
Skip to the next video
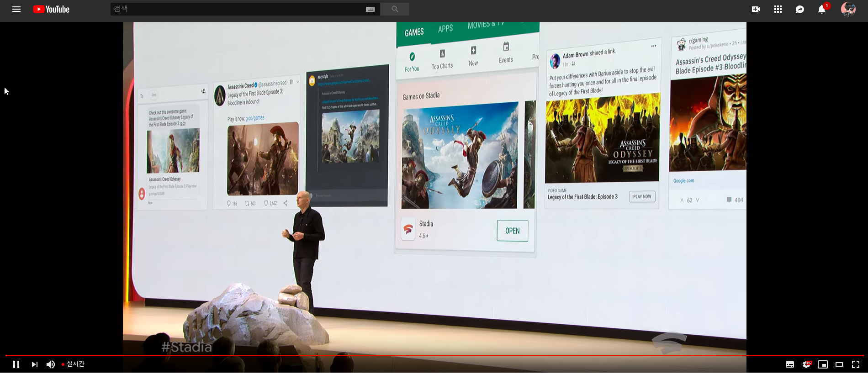pos(34,364)
